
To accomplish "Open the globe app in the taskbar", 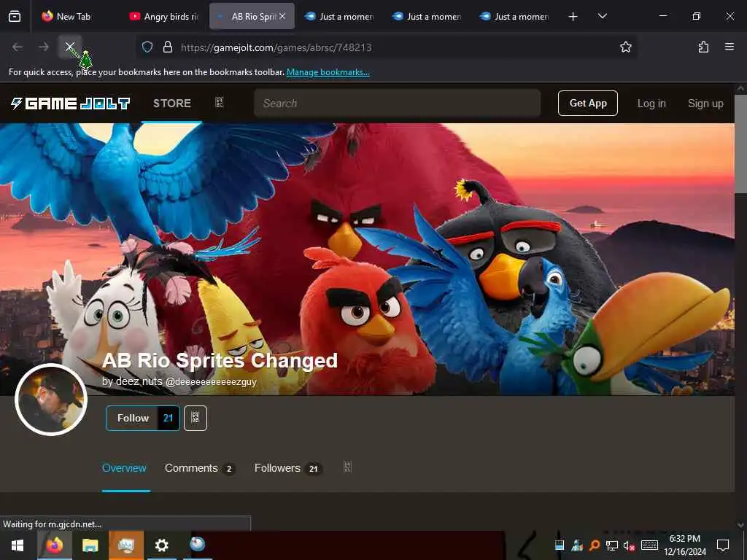I will pyautogui.click(x=197, y=544).
